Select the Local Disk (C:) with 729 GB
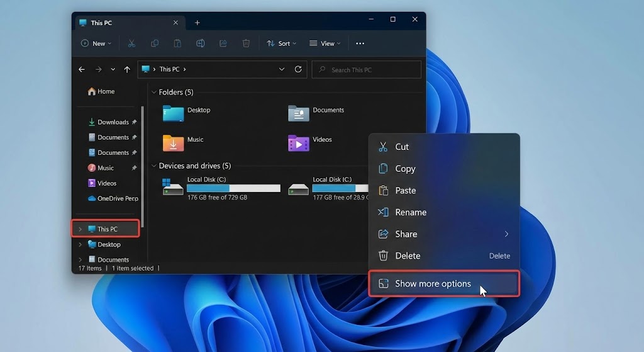The height and width of the screenshot is (352, 644). pyautogui.click(x=220, y=188)
